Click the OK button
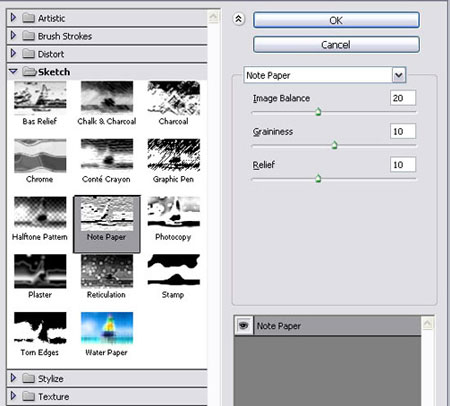 336,20
